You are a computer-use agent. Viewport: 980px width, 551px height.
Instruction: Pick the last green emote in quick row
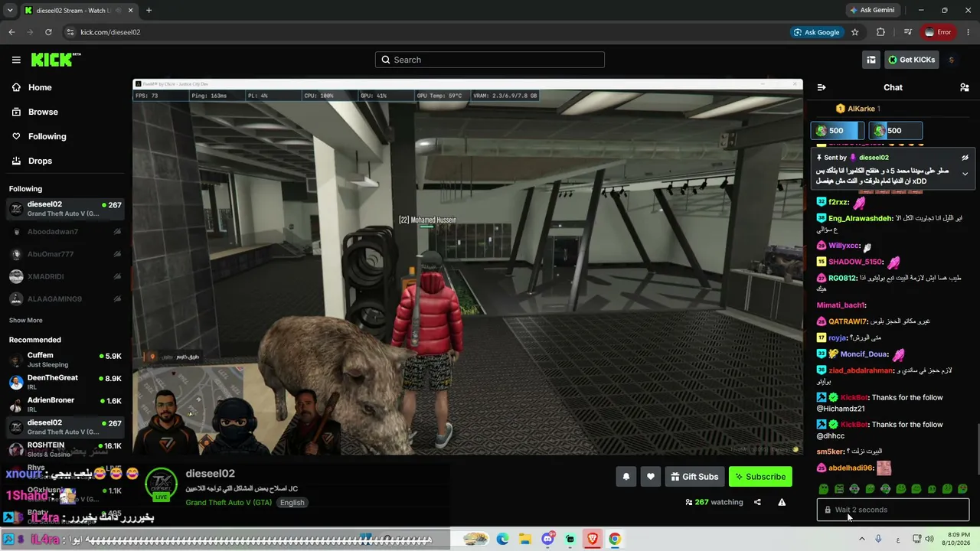coord(962,489)
